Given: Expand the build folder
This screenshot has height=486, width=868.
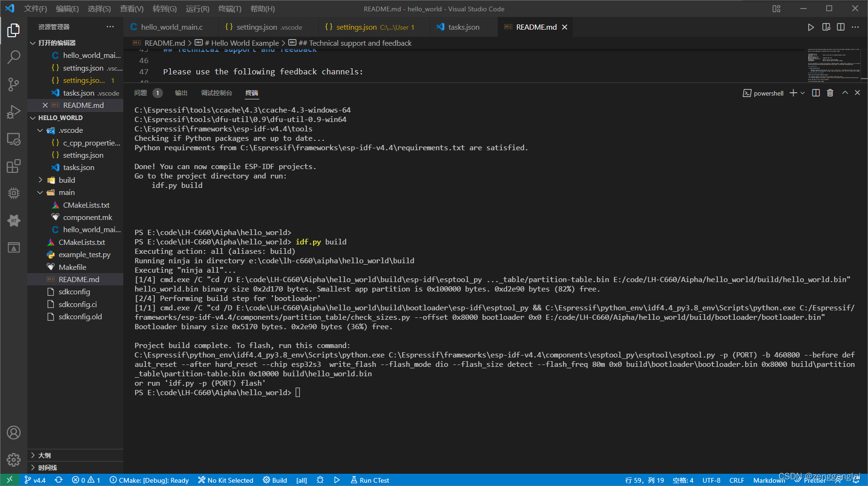Looking at the screenshot, I should pos(75,180).
